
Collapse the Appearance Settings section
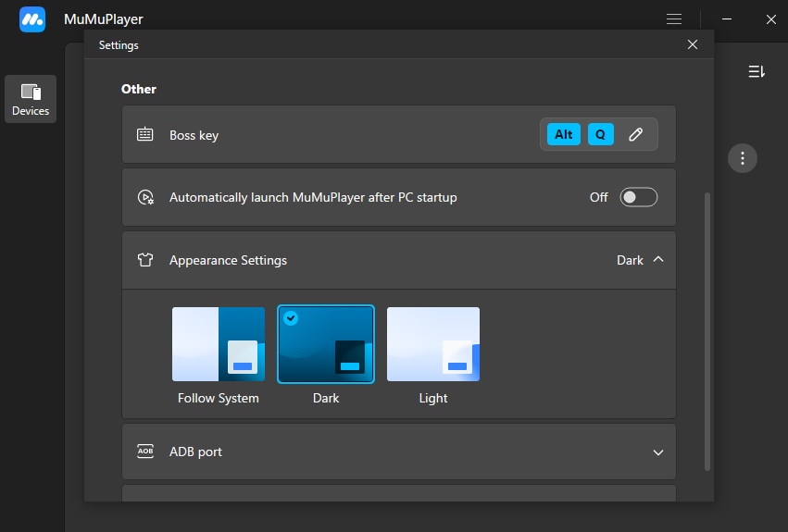(x=658, y=259)
